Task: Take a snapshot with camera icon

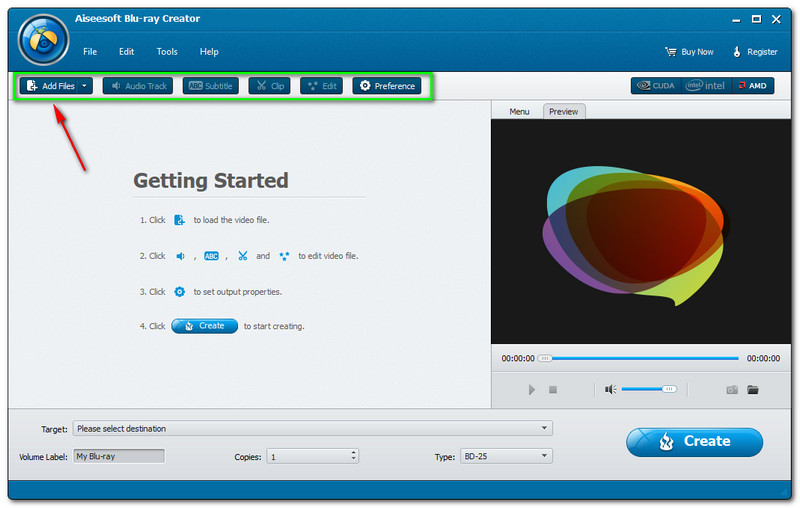Action: click(731, 389)
